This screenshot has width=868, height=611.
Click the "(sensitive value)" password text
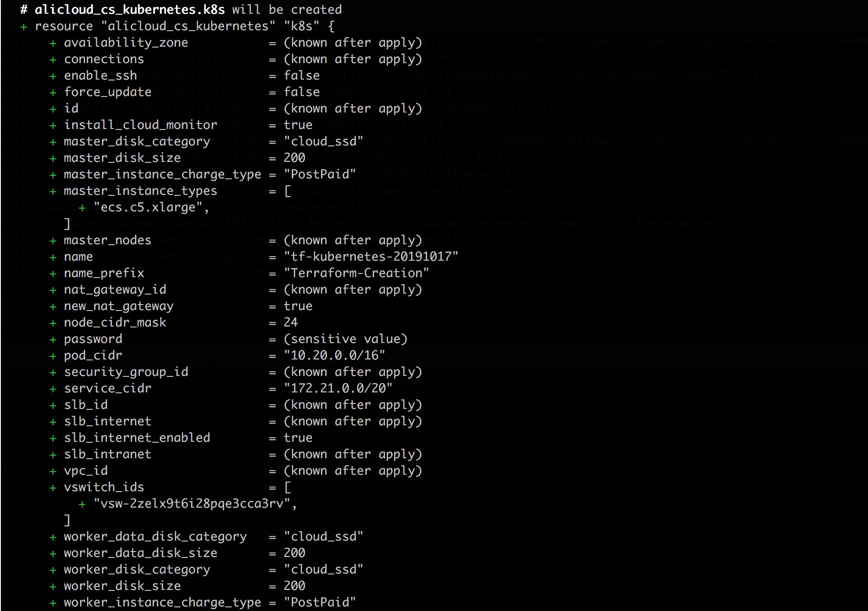(x=346, y=339)
